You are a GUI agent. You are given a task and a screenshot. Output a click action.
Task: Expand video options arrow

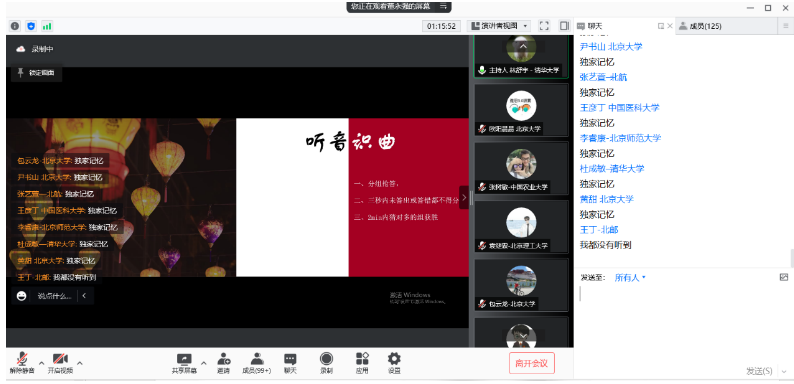(80, 363)
